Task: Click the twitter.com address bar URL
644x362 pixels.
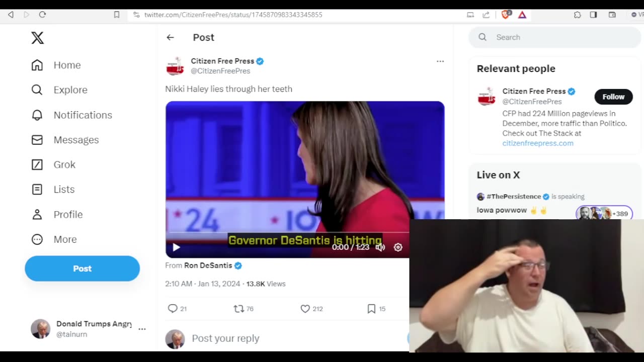Action: (x=233, y=15)
